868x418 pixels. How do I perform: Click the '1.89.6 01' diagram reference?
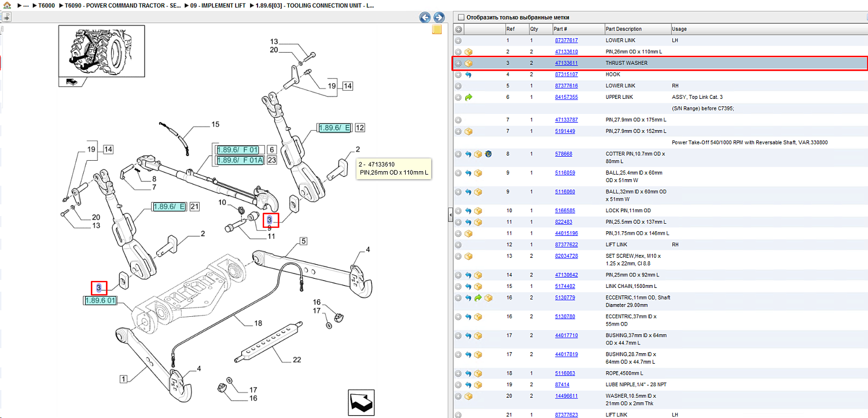pyautogui.click(x=101, y=301)
